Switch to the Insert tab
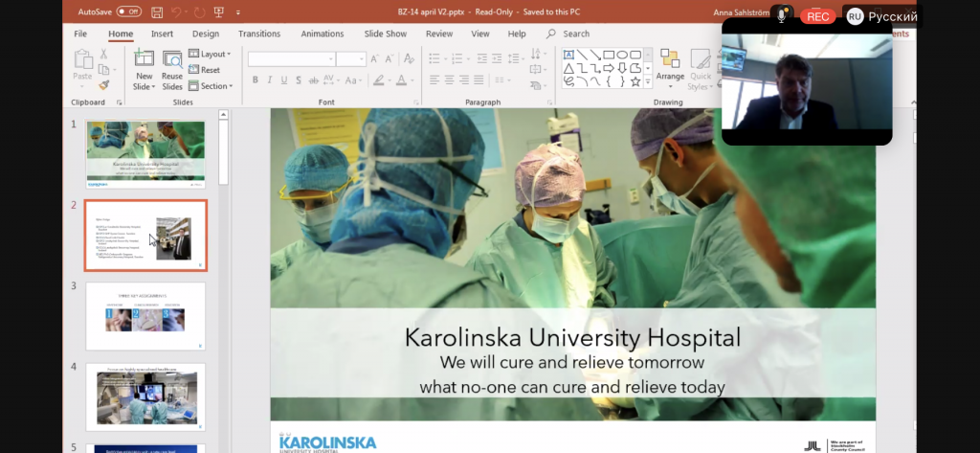 click(x=162, y=34)
